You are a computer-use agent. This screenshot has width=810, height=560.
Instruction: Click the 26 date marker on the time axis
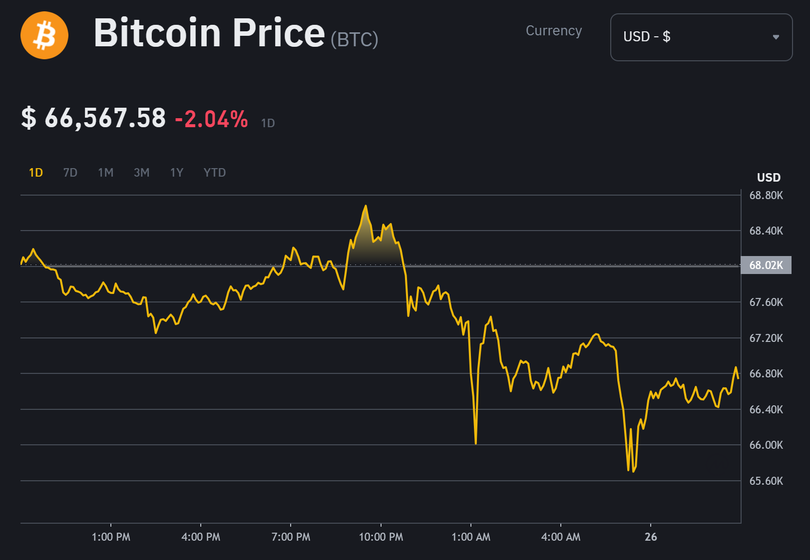click(650, 537)
